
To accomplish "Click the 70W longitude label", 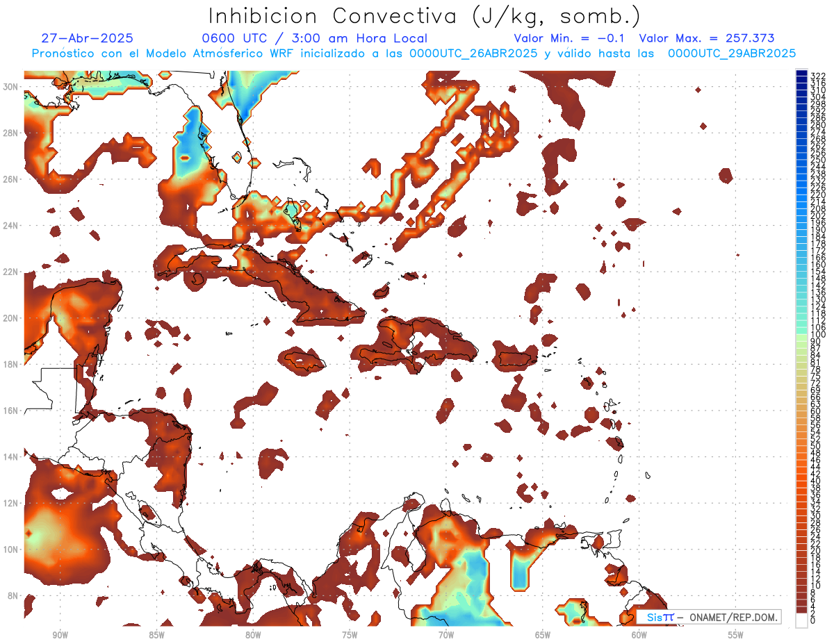I will coord(446,635).
